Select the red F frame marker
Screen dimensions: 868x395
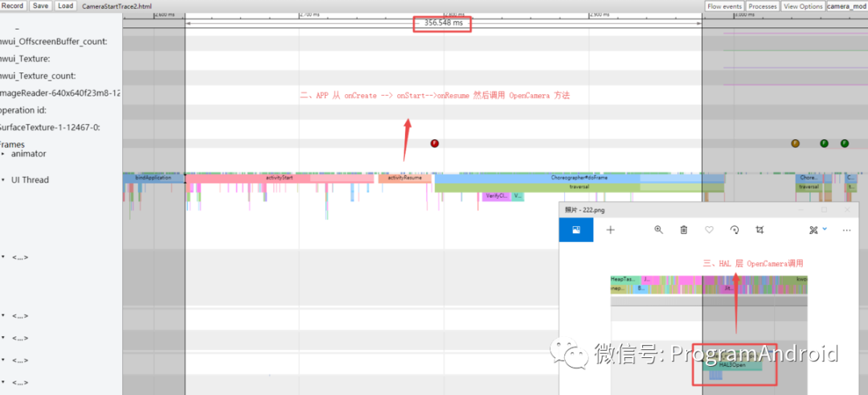(x=435, y=143)
